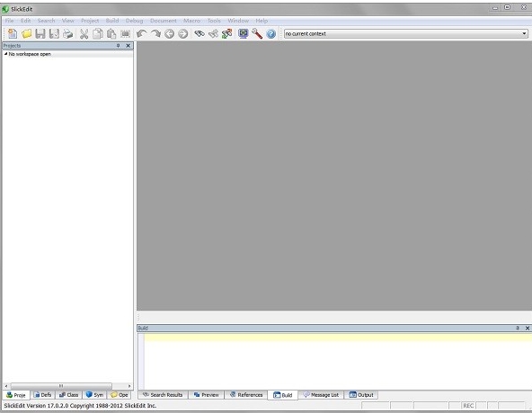Open Help via the question mark icon
532x413 pixels.
pyautogui.click(x=270, y=33)
